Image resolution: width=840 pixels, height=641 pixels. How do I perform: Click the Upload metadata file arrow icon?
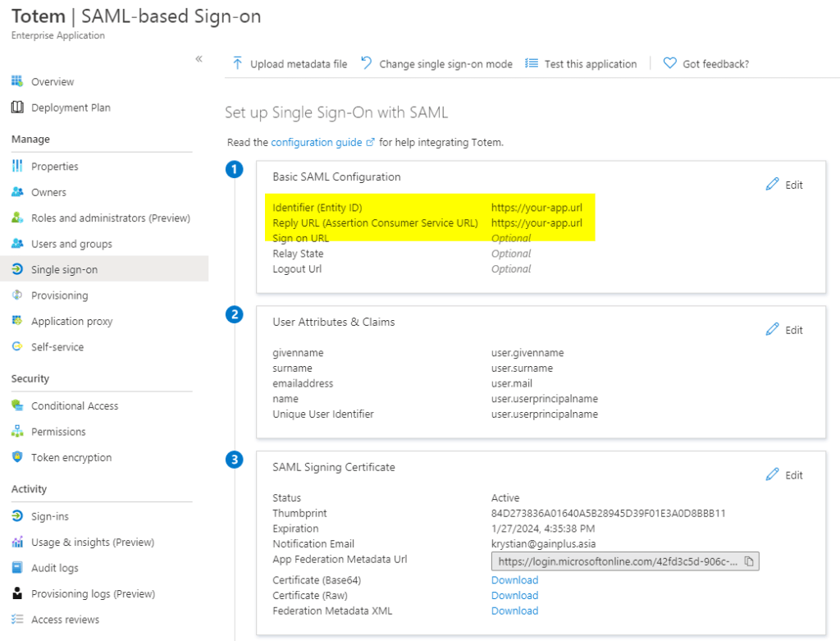(237, 63)
